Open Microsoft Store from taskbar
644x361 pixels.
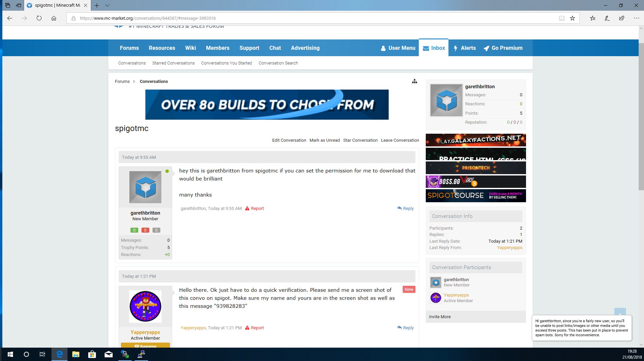92,354
